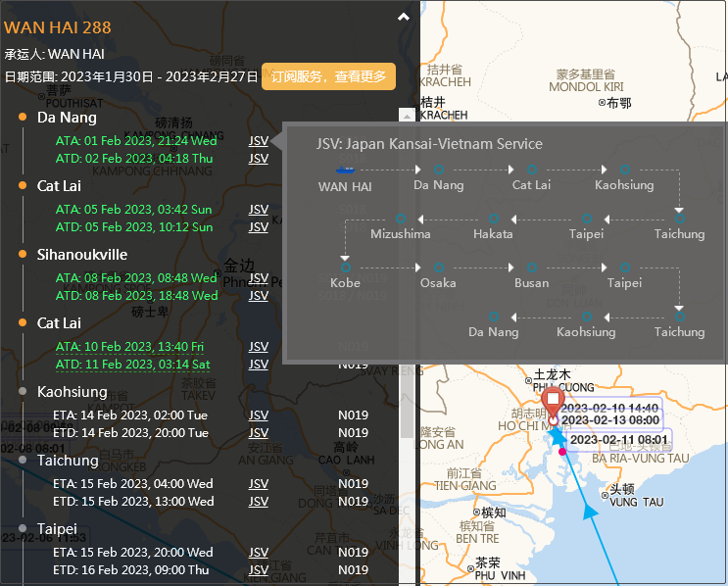
Task: Open JSV link beside Da Nang ATA
Action: click(x=258, y=141)
